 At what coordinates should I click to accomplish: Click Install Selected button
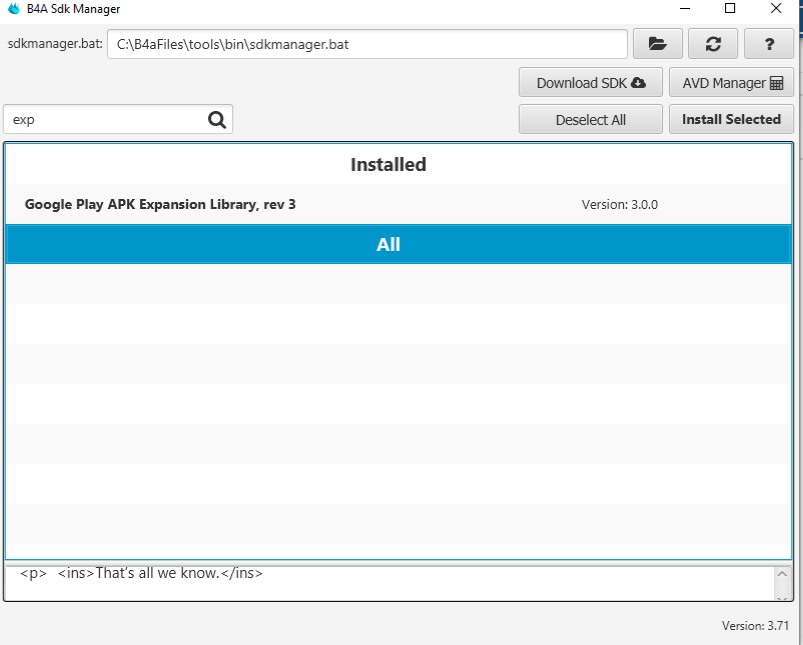(731, 119)
